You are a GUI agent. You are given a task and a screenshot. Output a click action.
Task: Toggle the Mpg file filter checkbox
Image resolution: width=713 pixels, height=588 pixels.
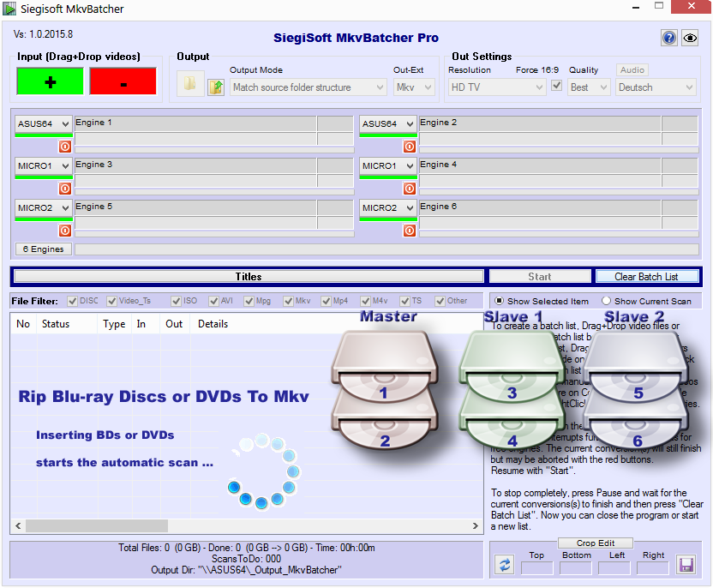(249, 301)
